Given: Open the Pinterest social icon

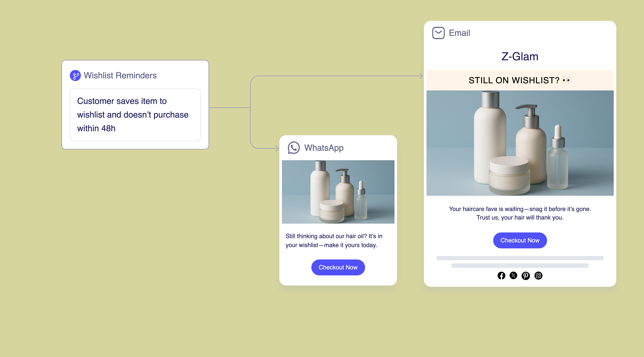Looking at the screenshot, I should 526,276.
